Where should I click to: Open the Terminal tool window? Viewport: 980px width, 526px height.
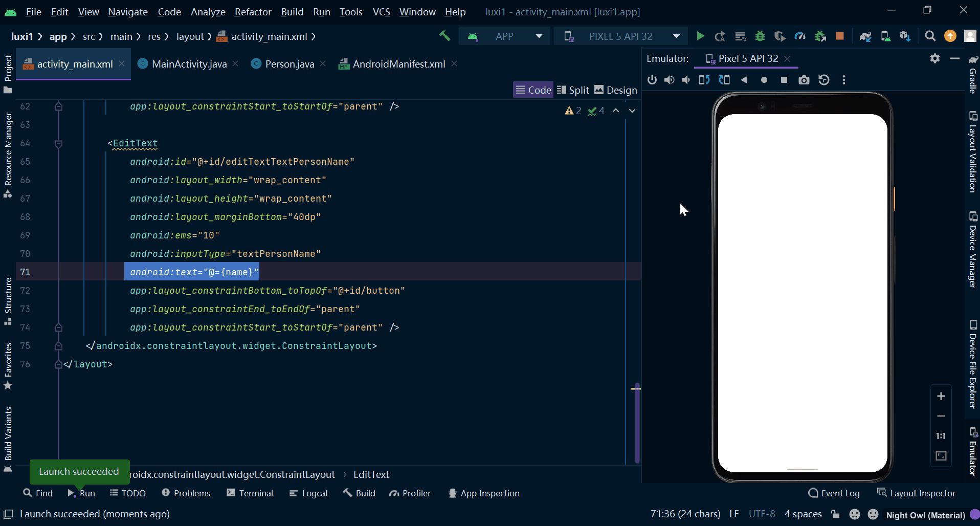250,493
